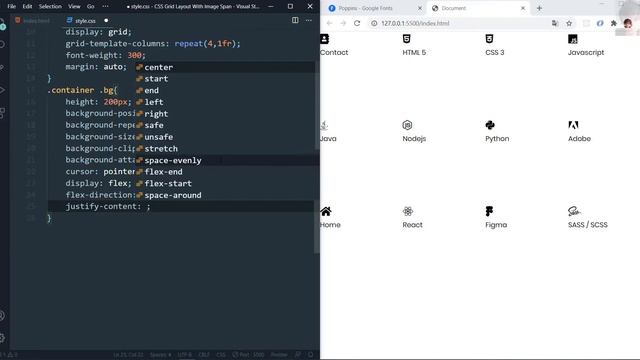Image resolution: width=640 pixels, height=360 pixels.
Task: Open the File menu in VS Code
Action: pos(11,7)
